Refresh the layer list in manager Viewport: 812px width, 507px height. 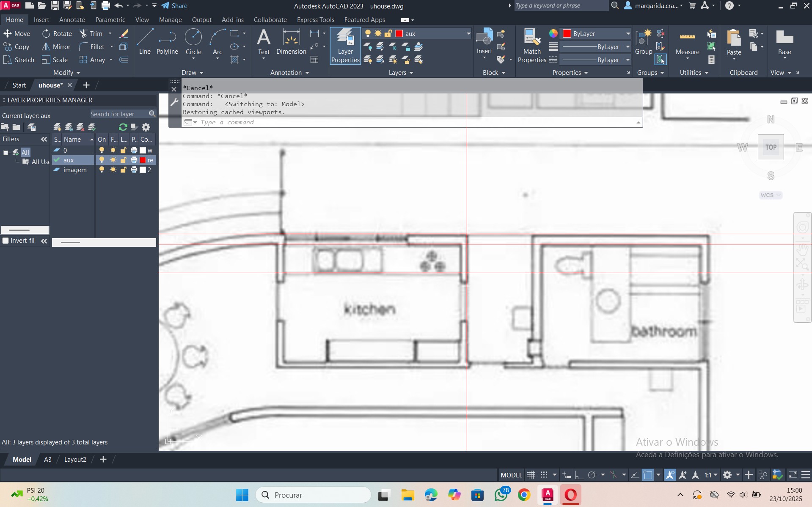click(x=123, y=127)
